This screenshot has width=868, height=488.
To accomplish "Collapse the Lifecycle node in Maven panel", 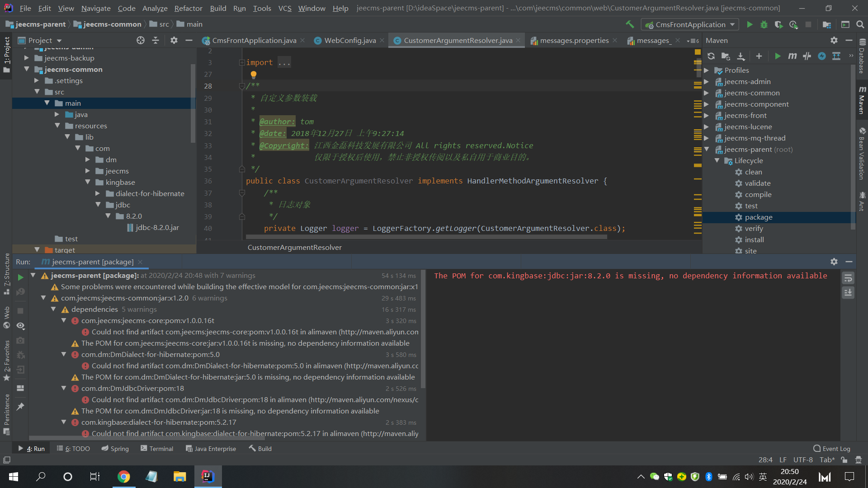I will [717, 160].
